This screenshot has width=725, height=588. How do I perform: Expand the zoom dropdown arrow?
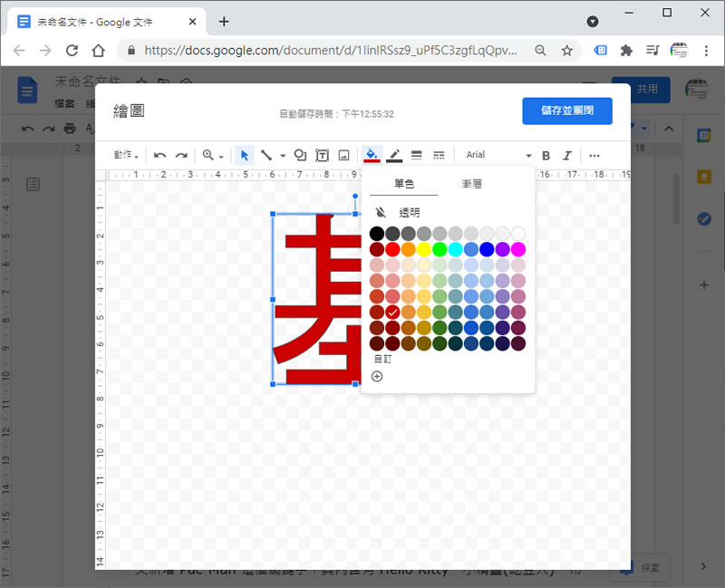221,157
